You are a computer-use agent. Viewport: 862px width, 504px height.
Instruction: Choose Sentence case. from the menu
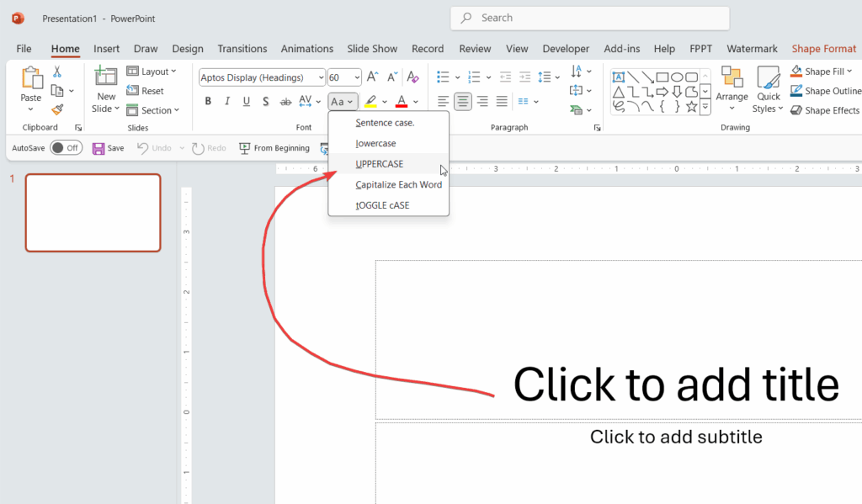(x=389, y=123)
